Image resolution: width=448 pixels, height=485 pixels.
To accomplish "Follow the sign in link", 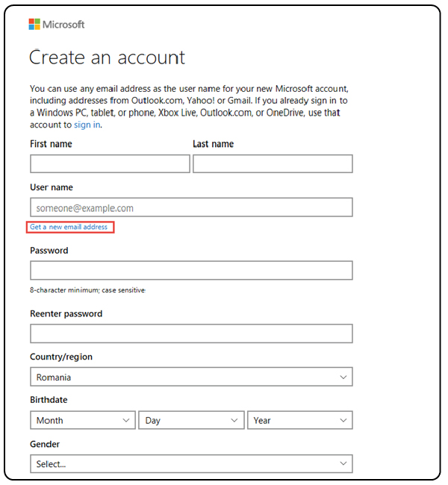I will (x=87, y=125).
